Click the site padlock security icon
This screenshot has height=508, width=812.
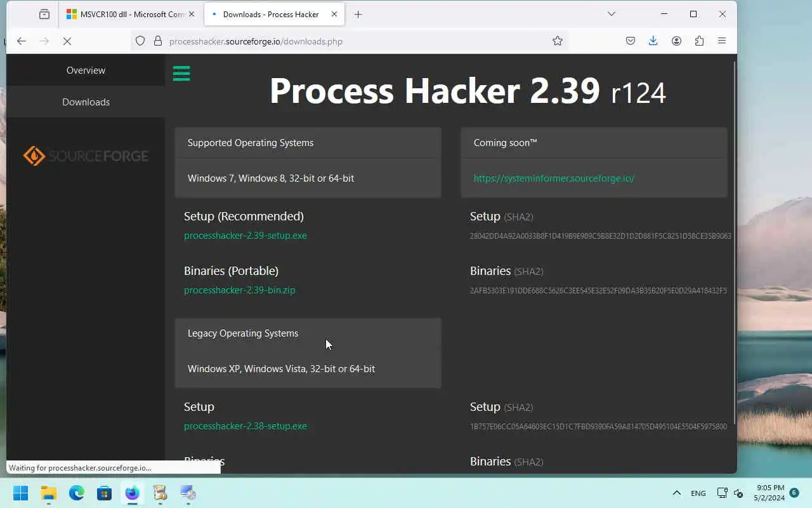158,41
